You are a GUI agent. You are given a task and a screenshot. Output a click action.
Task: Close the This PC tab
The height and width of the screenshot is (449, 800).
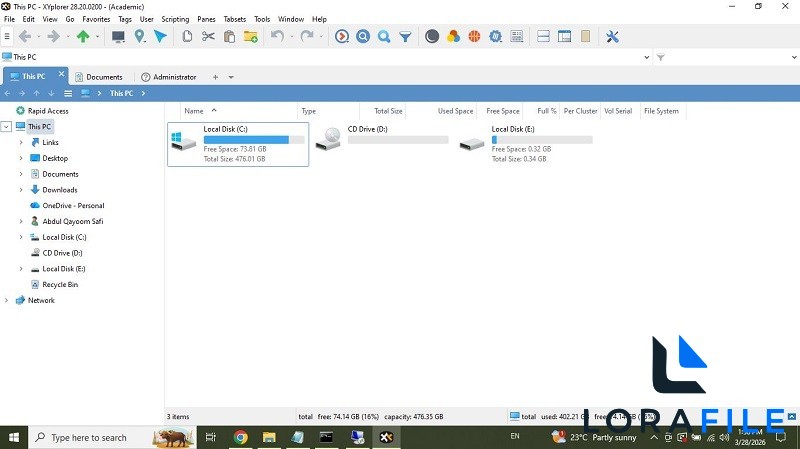[x=61, y=74]
